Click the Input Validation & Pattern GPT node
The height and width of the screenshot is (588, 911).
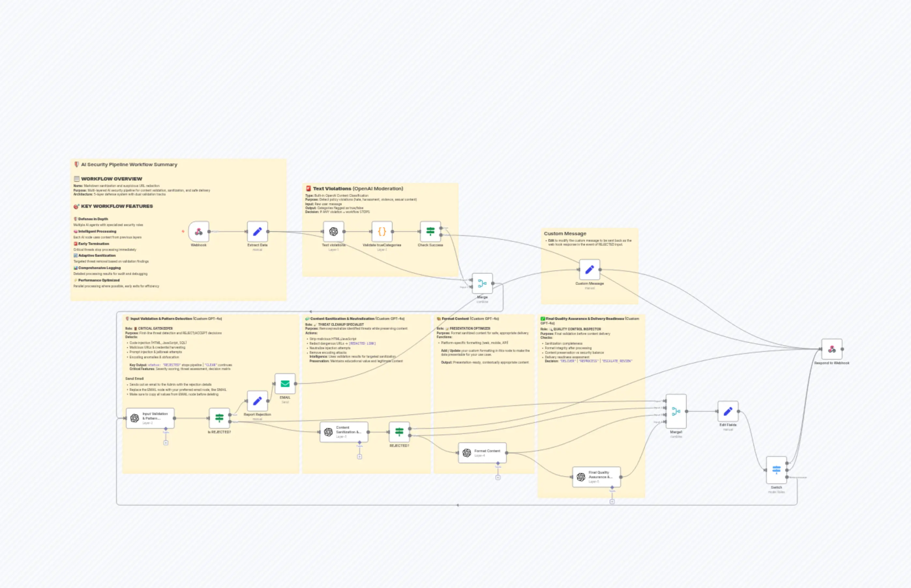tap(149, 418)
